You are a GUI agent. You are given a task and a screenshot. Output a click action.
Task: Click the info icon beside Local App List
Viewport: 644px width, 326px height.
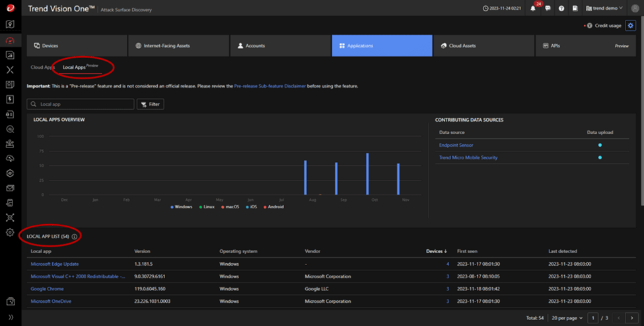pyautogui.click(x=75, y=236)
